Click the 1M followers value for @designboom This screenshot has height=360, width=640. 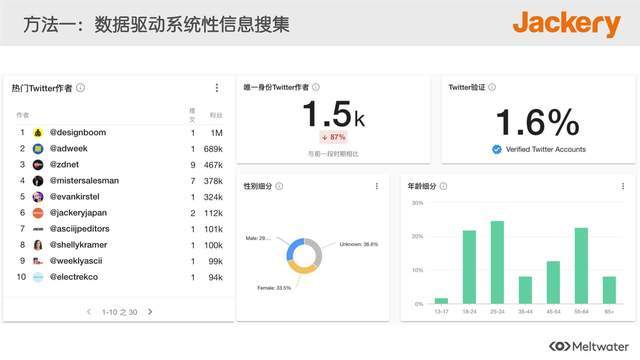coord(217,133)
